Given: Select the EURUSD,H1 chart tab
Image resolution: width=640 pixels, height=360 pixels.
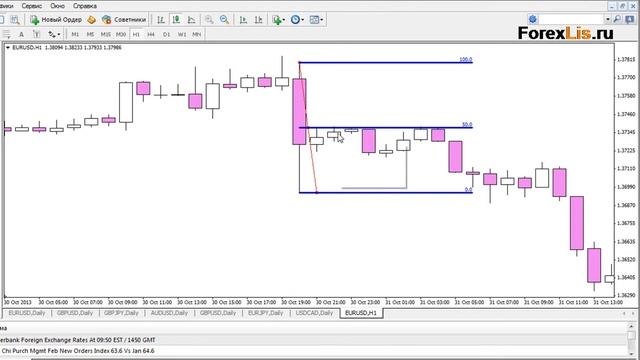Looking at the screenshot, I should coord(361,313).
